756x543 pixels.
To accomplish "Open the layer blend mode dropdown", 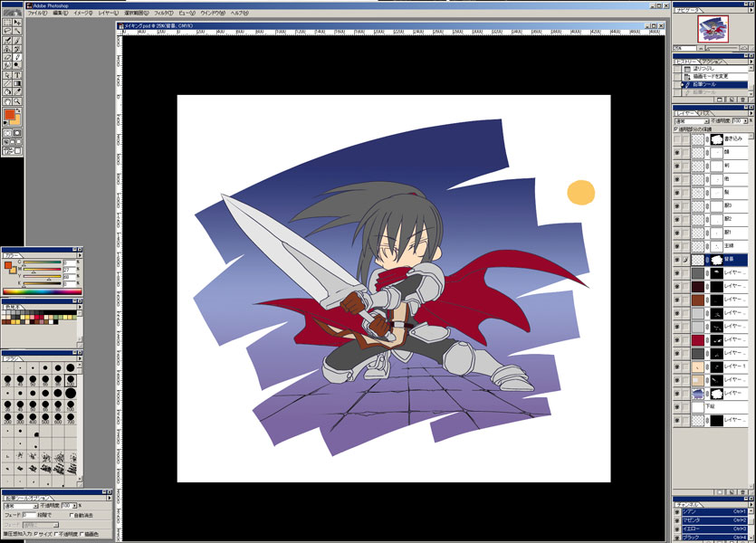I will coord(690,120).
